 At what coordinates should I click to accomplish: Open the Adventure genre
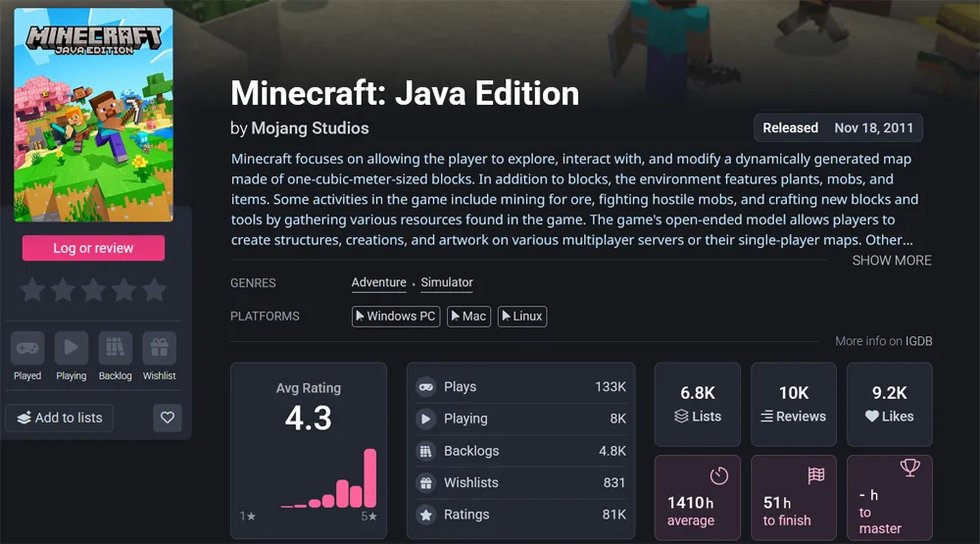[378, 282]
